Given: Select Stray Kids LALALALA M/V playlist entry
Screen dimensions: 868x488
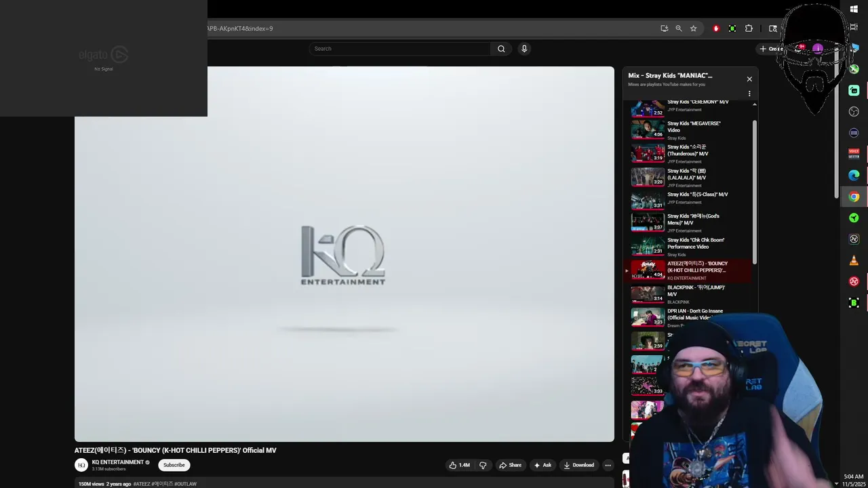Looking at the screenshot, I should [687, 178].
